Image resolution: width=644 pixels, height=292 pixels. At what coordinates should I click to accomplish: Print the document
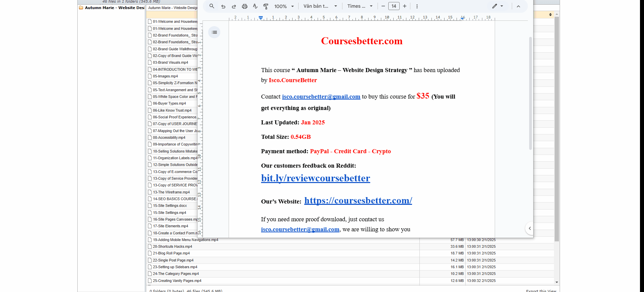(245, 6)
